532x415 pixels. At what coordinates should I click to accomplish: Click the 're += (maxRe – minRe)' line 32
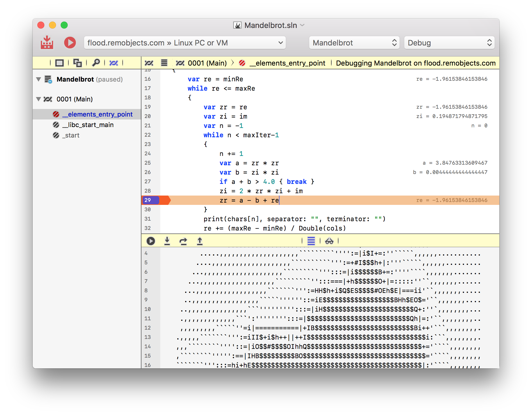[275, 228]
